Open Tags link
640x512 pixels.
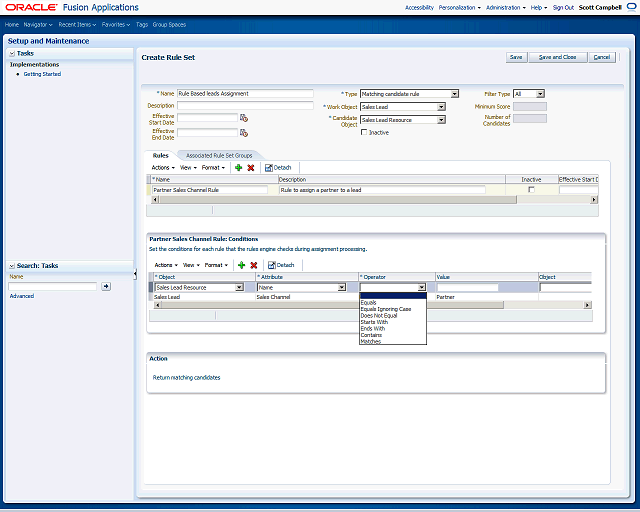142,24
